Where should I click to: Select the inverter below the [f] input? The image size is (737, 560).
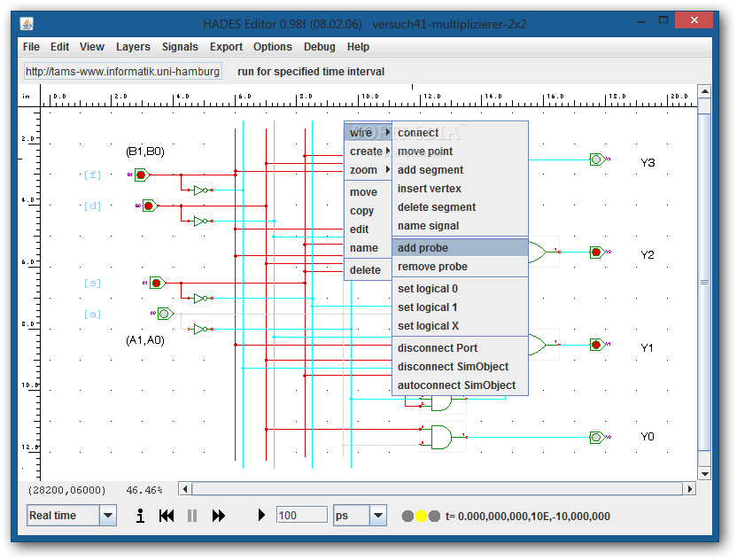pyautogui.click(x=201, y=191)
